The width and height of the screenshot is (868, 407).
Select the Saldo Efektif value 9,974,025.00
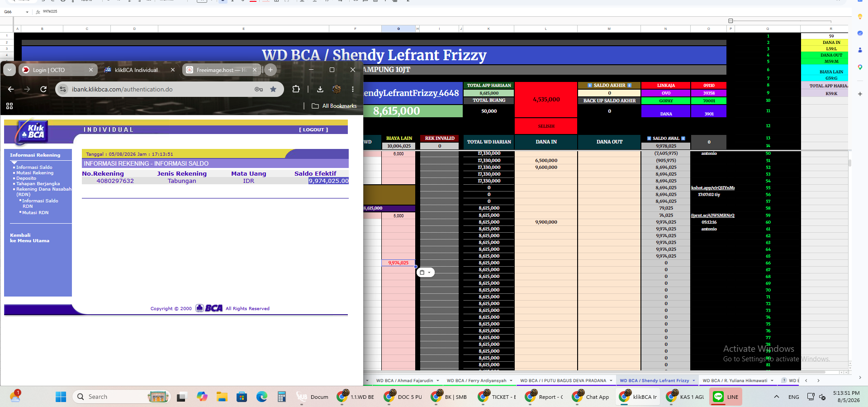[328, 181]
